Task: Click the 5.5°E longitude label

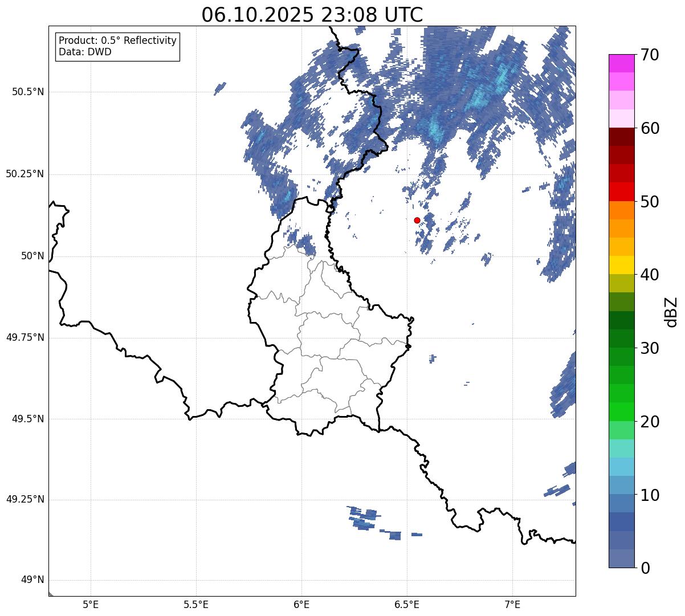Action: (x=196, y=604)
